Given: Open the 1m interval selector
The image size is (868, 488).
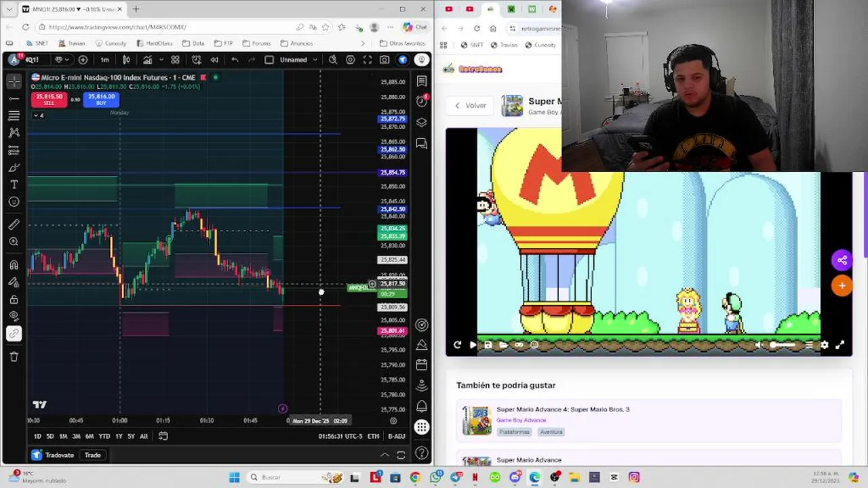Looking at the screenshot, I should pos(105,60).
